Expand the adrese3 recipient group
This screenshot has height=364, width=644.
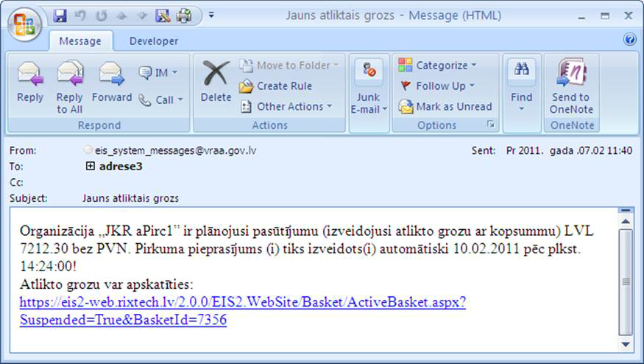(x=91, y=167)
